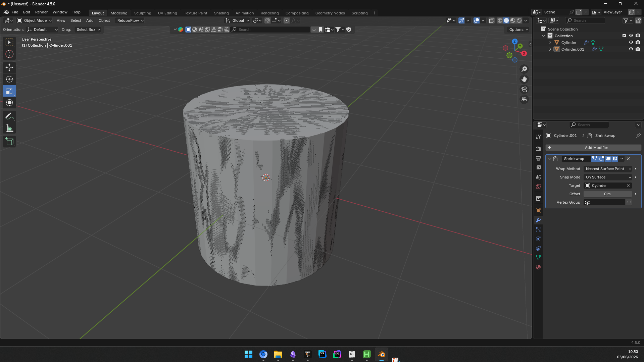Pin the properties editor context

pos(638,136)
